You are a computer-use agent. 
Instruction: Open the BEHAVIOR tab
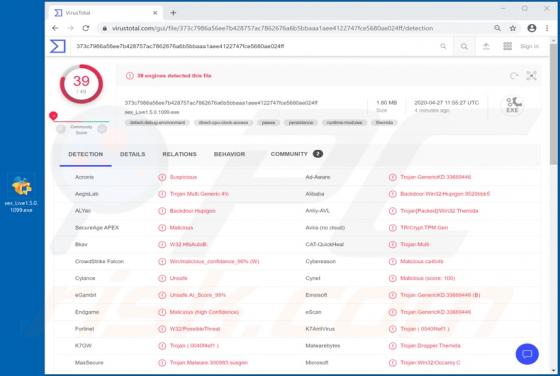229,154
